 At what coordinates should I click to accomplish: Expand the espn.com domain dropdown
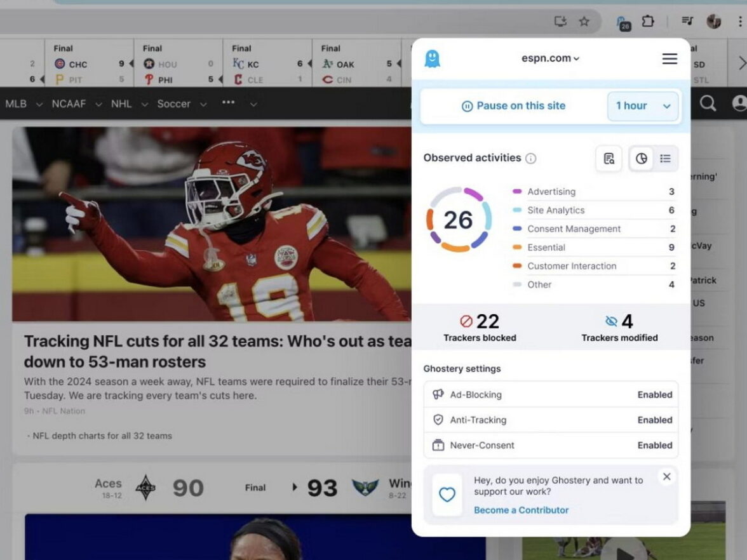550,58
